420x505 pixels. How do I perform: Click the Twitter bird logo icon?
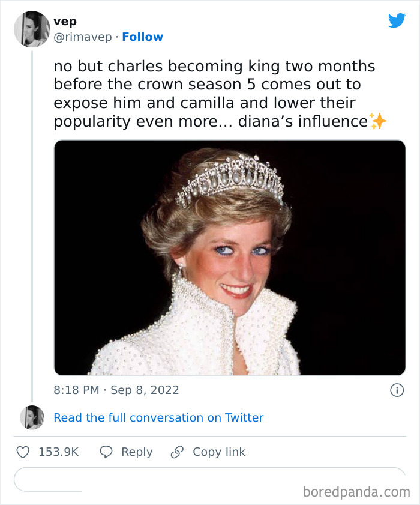[397, 20]
